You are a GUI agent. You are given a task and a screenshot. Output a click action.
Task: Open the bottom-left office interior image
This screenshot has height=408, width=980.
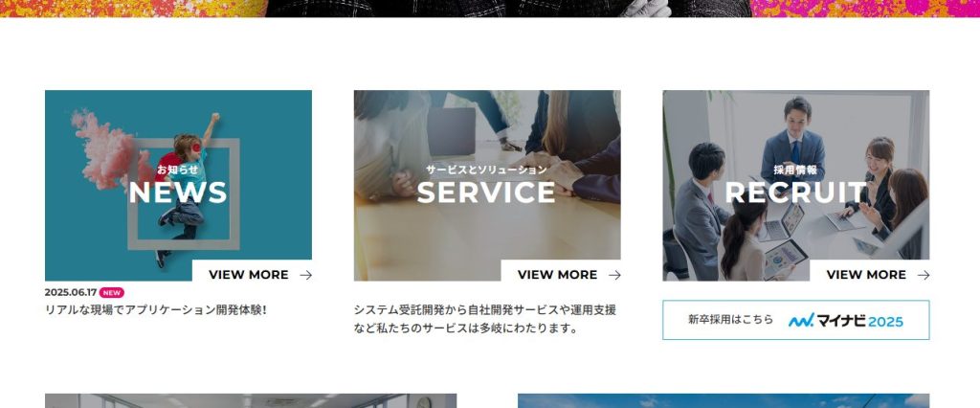pos(251,400)
